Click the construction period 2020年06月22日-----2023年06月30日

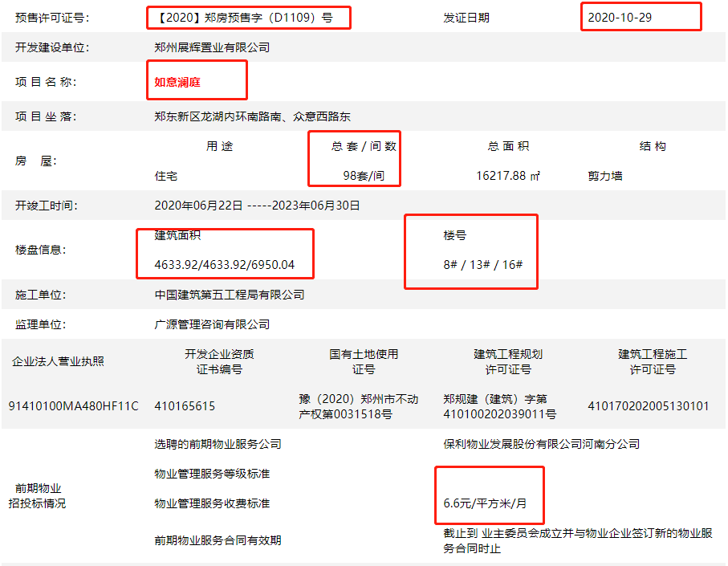point(257,206)
